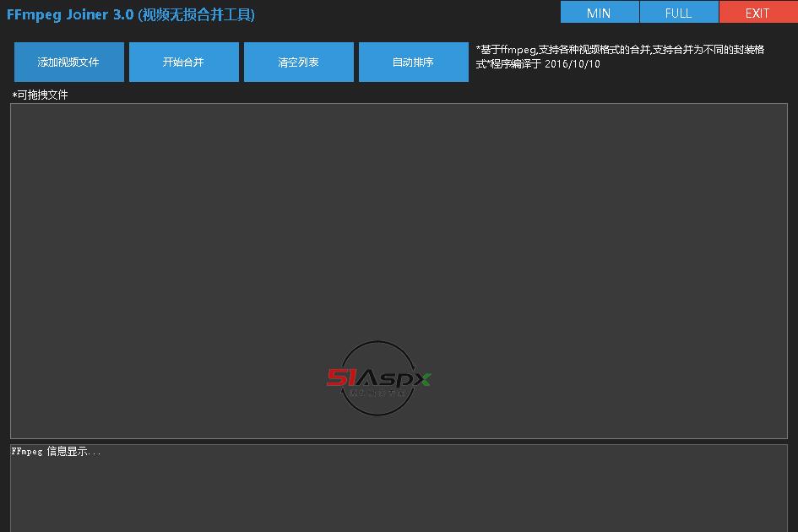Click the *可拖拽文件 hint label
The image size is (798, 532).
coord(40,95)
